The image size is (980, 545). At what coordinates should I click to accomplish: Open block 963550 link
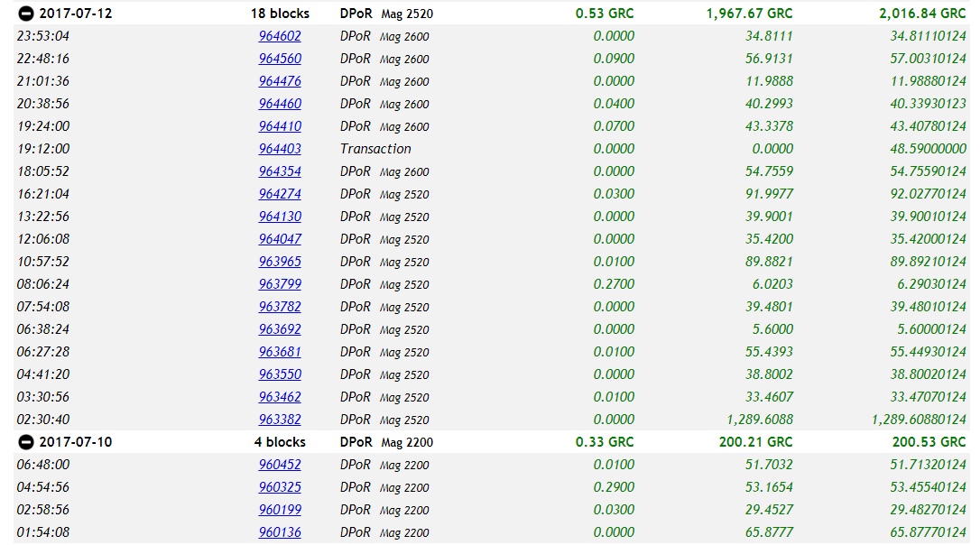[280, 374]
